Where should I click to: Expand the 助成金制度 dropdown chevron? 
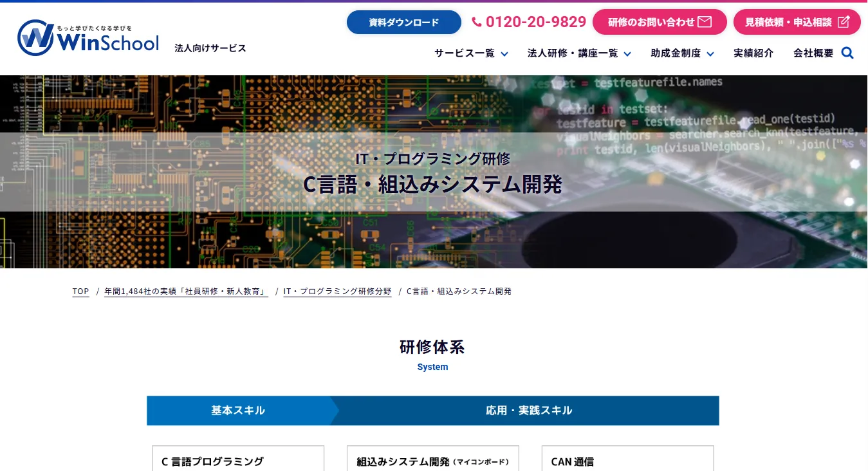[x=710, y=53]
